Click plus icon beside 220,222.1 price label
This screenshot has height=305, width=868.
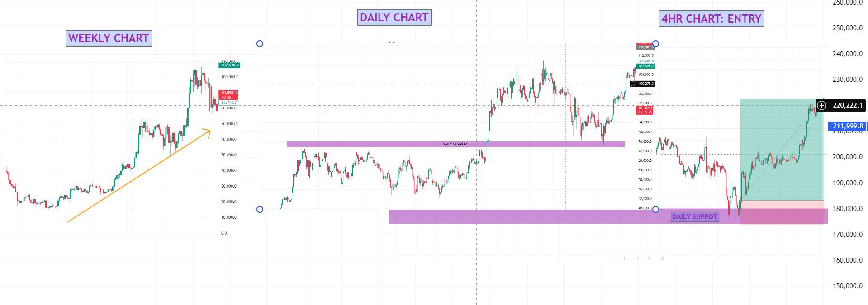tap(821, 105)
